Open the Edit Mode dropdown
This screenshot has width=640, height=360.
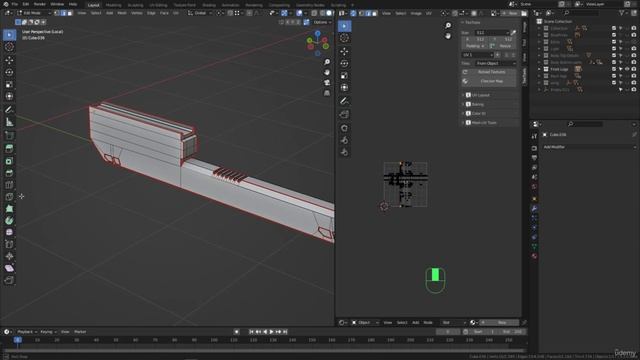33,13
